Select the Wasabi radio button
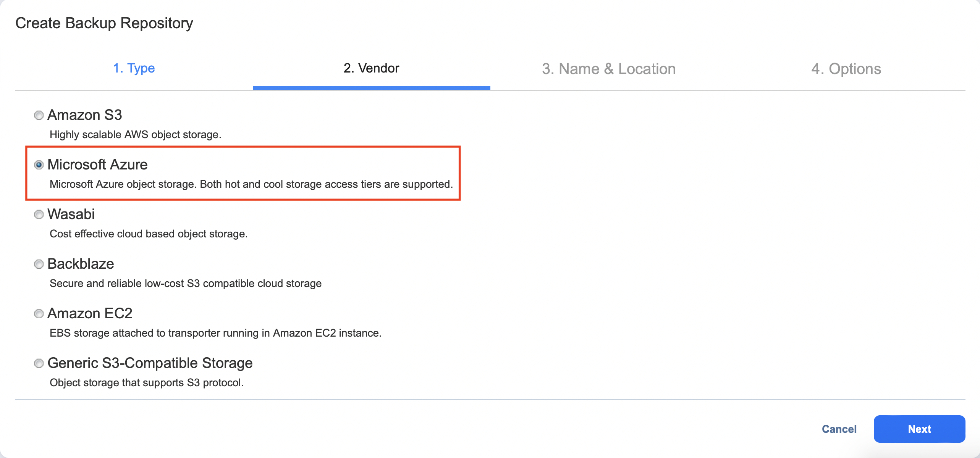 pos(39,214)
